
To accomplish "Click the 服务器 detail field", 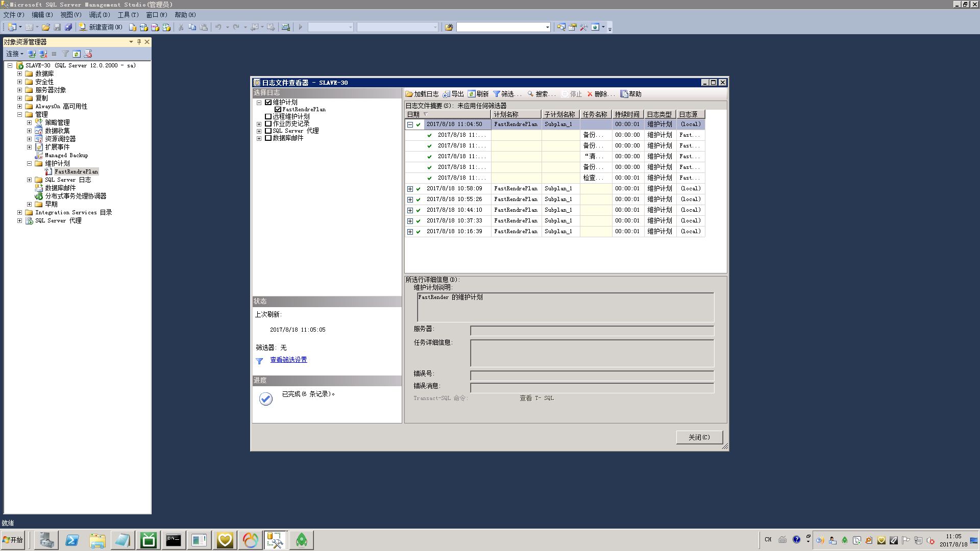I will pyautogui.click(x=592, y=331).
